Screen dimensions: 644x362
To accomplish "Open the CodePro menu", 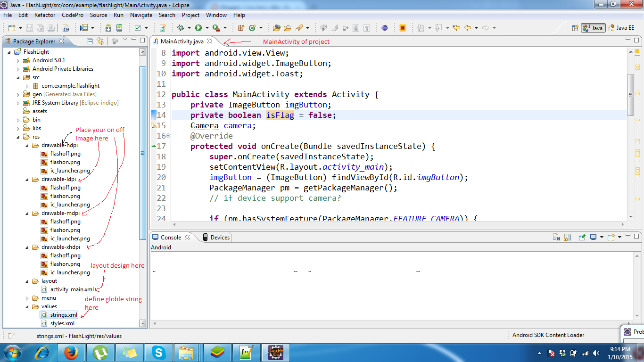I will pos(73,15).
